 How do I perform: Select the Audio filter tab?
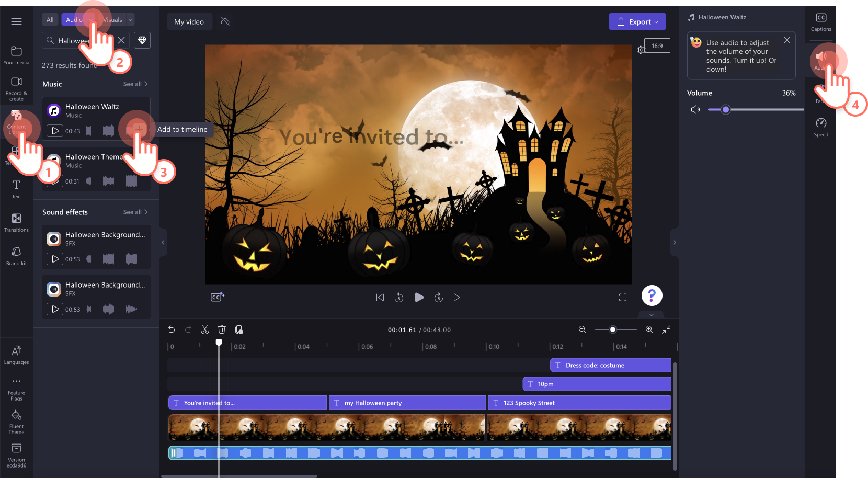(x=74, y=20)
